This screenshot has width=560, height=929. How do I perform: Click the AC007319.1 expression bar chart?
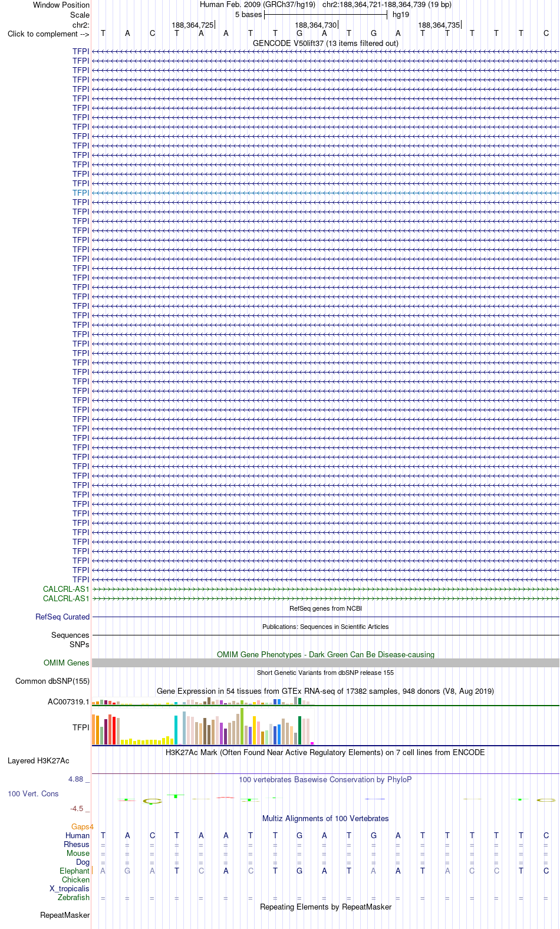tap(202, 701)
